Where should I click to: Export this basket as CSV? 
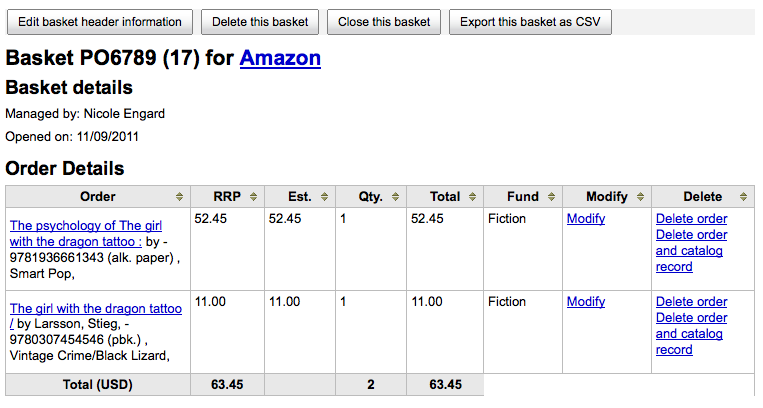point(530,22)
